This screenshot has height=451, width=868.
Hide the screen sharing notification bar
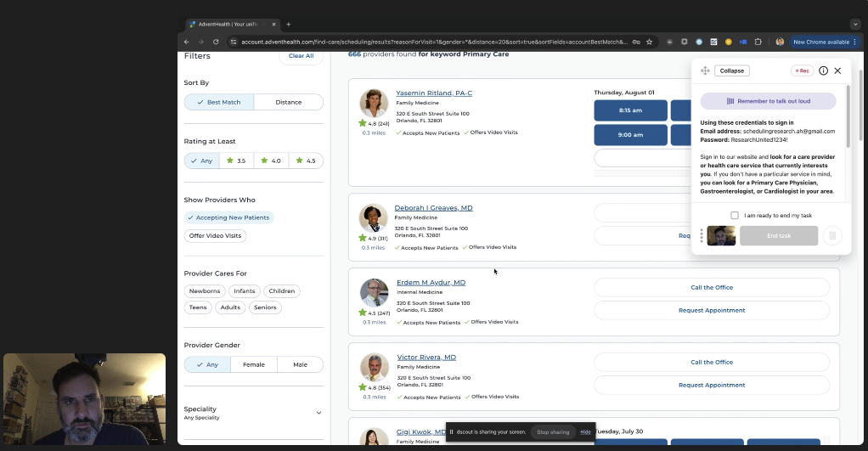pos(585,432)
